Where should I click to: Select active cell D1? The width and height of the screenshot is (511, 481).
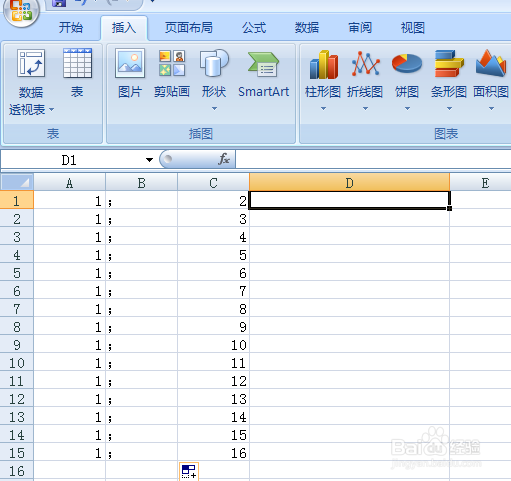[x=349, y=200]
